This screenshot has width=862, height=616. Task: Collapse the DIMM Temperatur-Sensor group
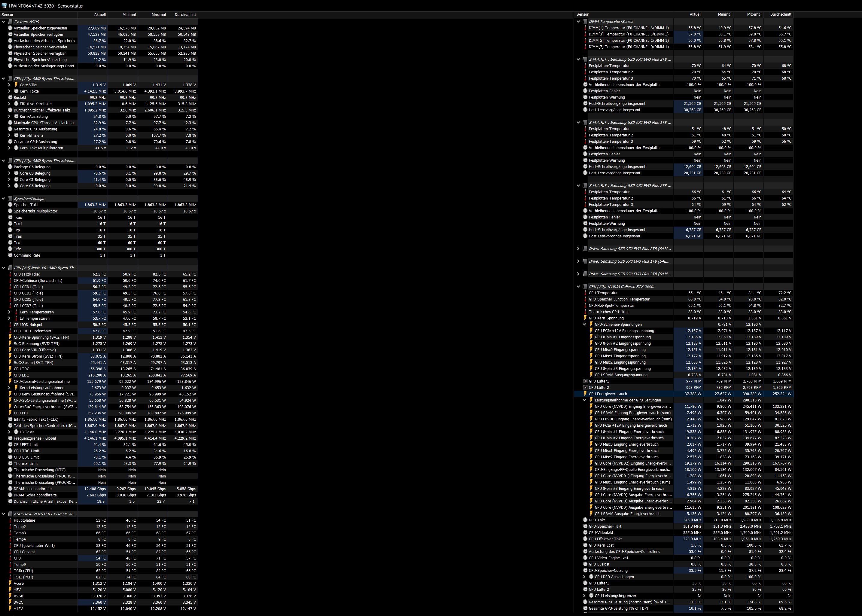[578, 21]
